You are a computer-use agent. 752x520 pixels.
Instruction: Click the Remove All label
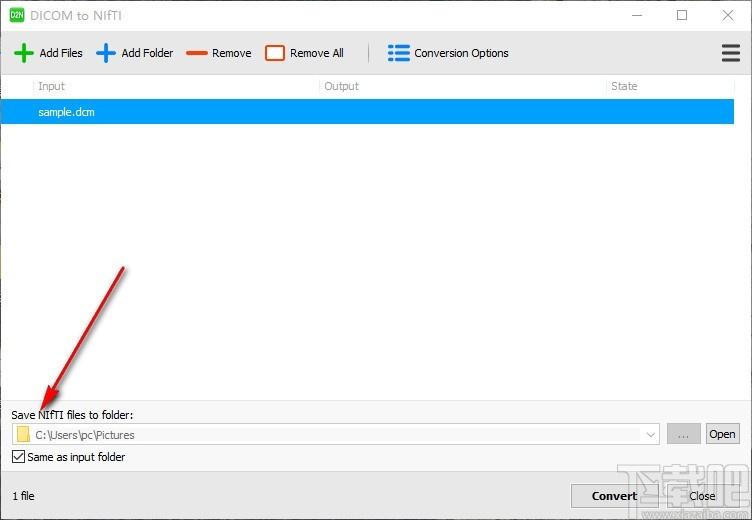coord(317,53)
